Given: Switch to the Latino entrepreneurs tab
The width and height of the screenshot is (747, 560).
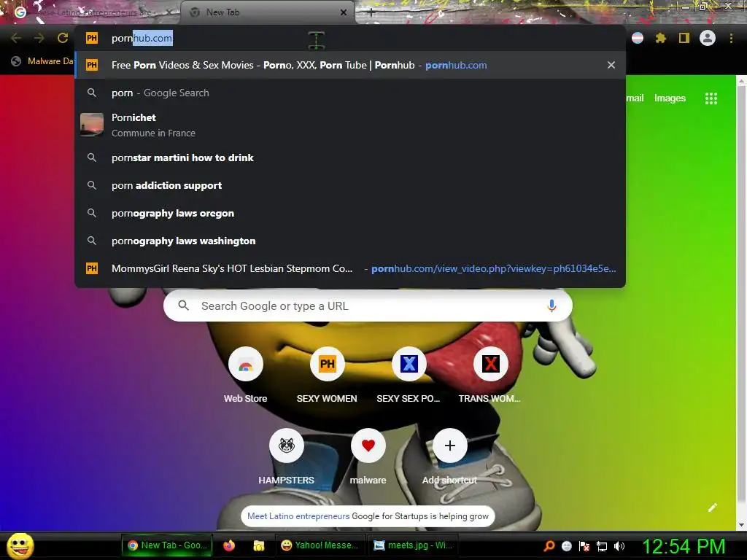Looking at the screenshot, I should tap(93, 12).
